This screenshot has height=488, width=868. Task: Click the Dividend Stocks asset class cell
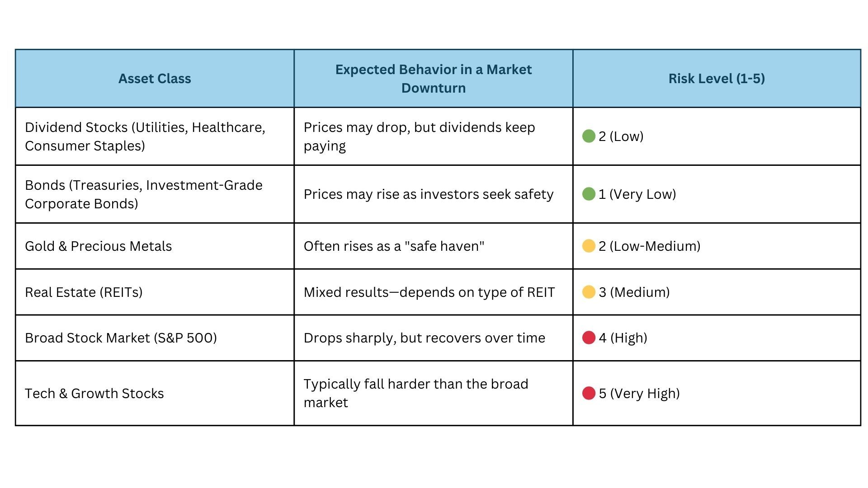tap(145, 136)
